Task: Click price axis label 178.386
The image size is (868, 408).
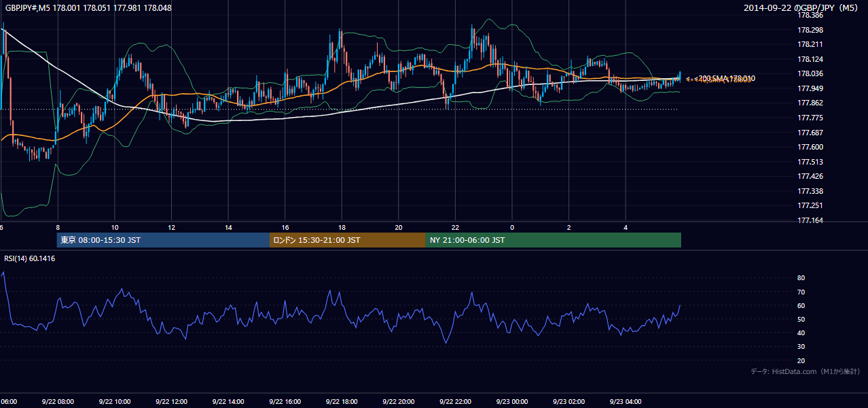Action: click(x=810, y=15)
